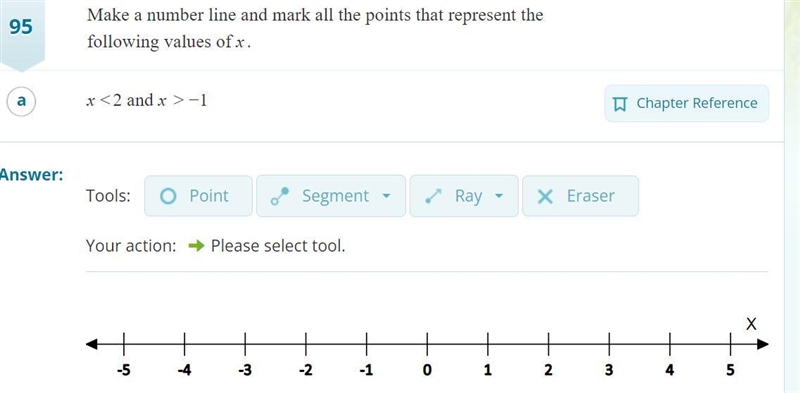
Task: Click the left arrowhead of number line
Action: [x=92, y=345]
